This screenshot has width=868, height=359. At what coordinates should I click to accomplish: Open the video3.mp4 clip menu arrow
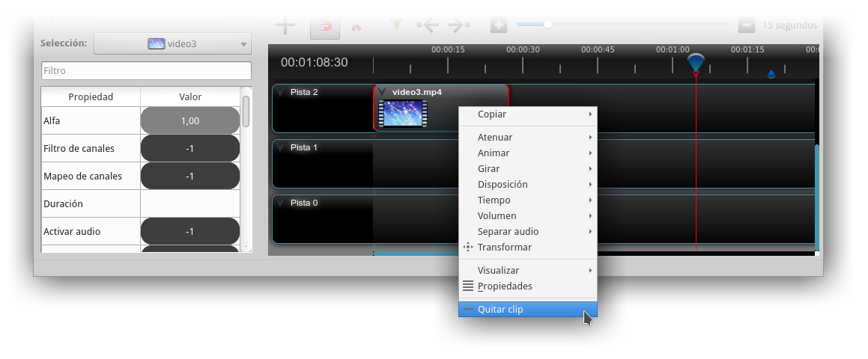382,92
